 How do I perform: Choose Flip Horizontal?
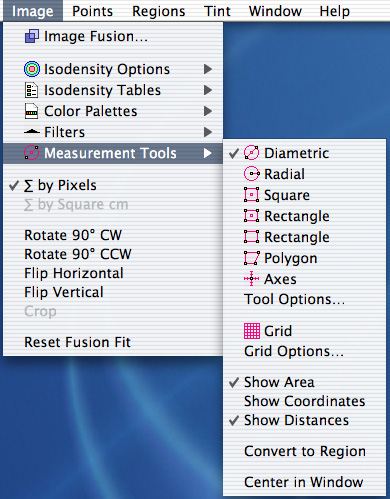coord(113,273)
